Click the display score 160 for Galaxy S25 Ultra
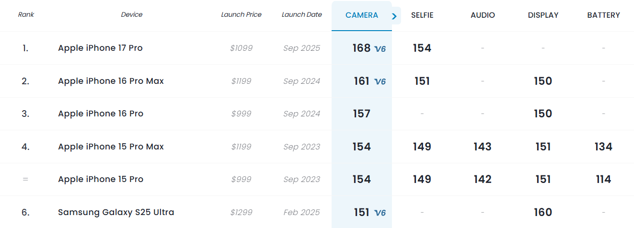Viewport: 644px width, 228px height. (543, 212)
